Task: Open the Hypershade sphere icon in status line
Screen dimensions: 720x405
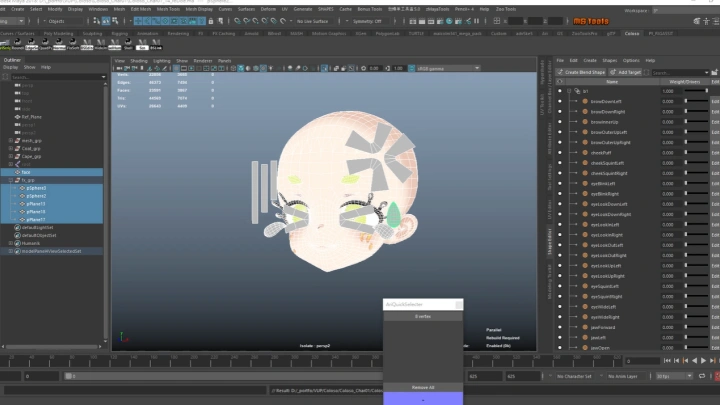Action: (x=449, y=21)
